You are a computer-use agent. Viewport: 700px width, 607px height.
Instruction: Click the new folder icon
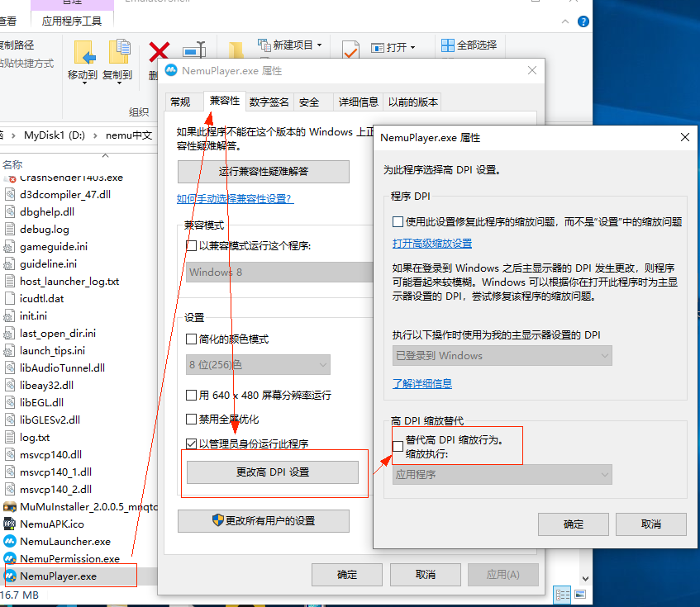(x=236, y=50)
